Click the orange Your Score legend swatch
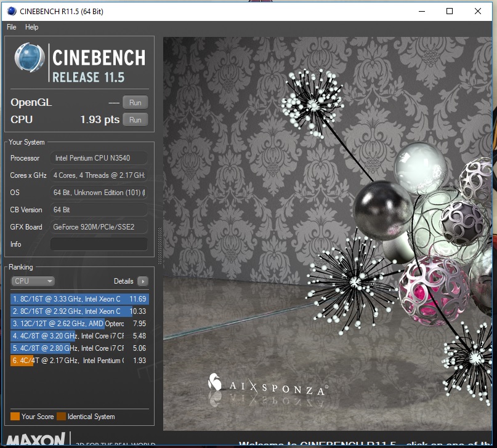The image size is (497, 448). click(15, 417)
